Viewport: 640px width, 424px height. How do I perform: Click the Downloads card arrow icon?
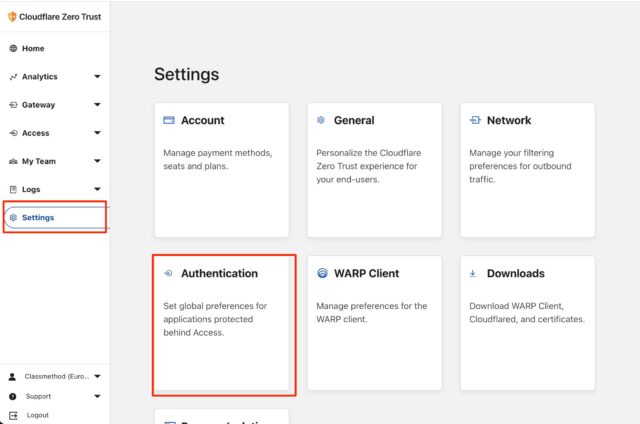click(473, 273)
